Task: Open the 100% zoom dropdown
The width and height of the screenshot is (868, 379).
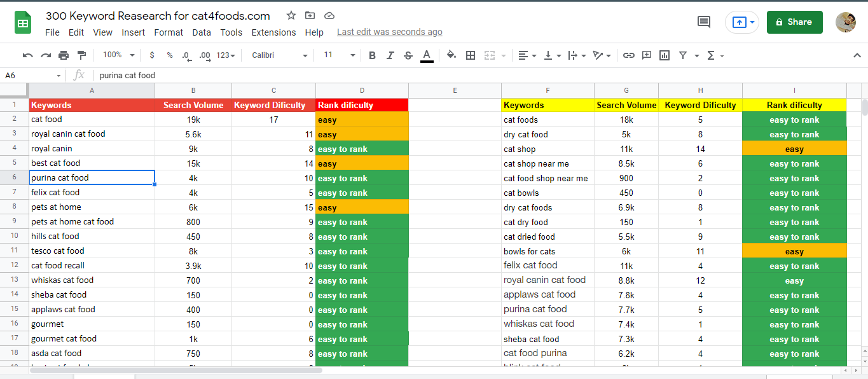Action: click(119, 55)
